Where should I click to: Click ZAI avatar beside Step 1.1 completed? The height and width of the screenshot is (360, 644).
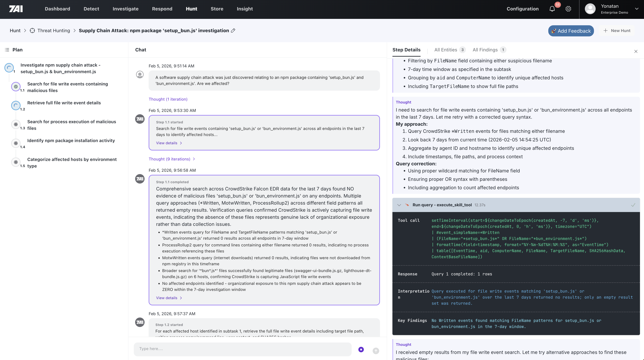coord(140,179)
